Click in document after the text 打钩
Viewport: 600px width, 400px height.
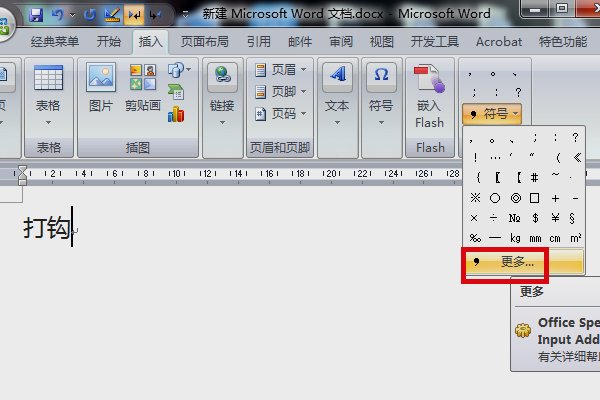point(73,228)
